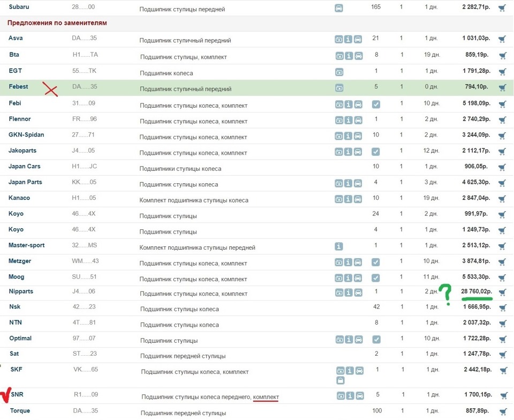514x420 pixels.
Task: Select price 1 700,15р. in SNR row
Action: click(478, 394)
